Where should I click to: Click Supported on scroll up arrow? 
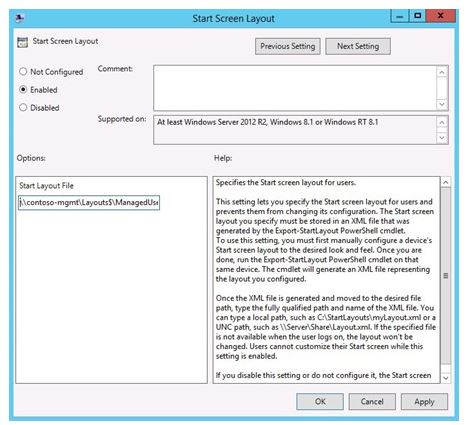tap(442, 122)
